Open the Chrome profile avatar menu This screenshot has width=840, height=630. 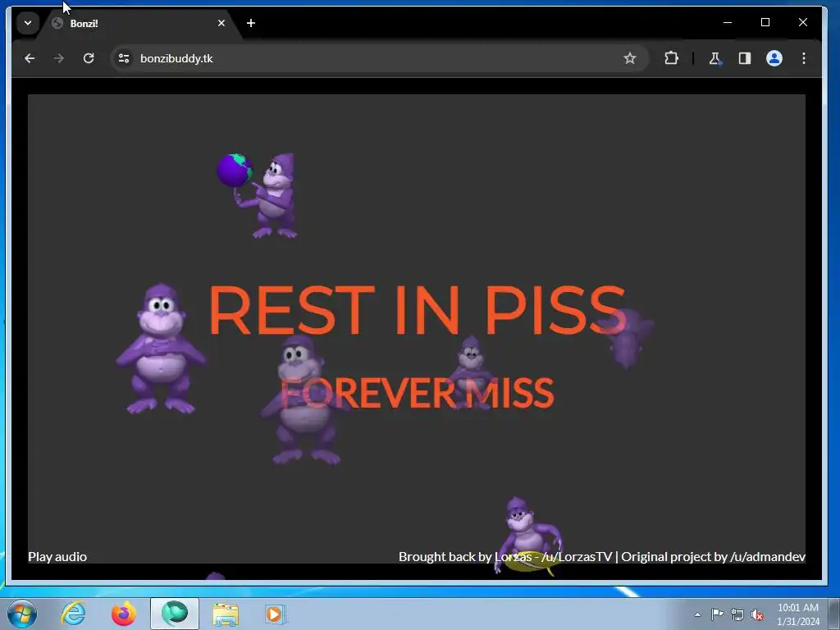[774, 58]
